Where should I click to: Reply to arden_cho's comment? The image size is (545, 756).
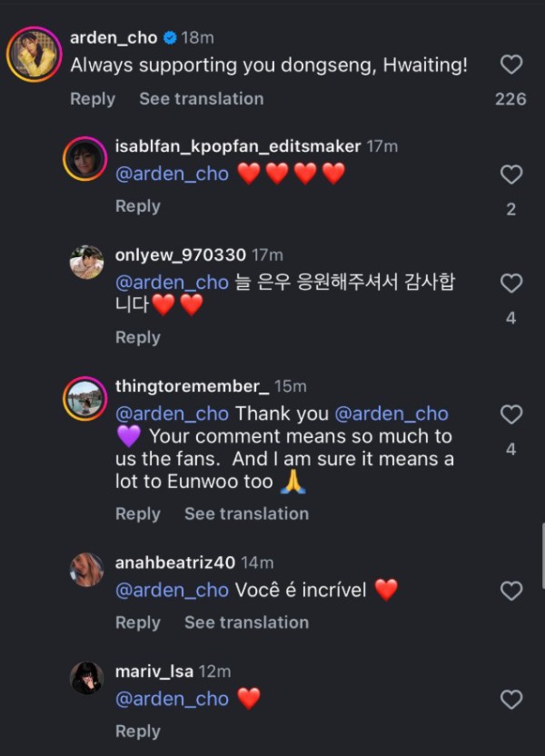(x=93, y=99)
